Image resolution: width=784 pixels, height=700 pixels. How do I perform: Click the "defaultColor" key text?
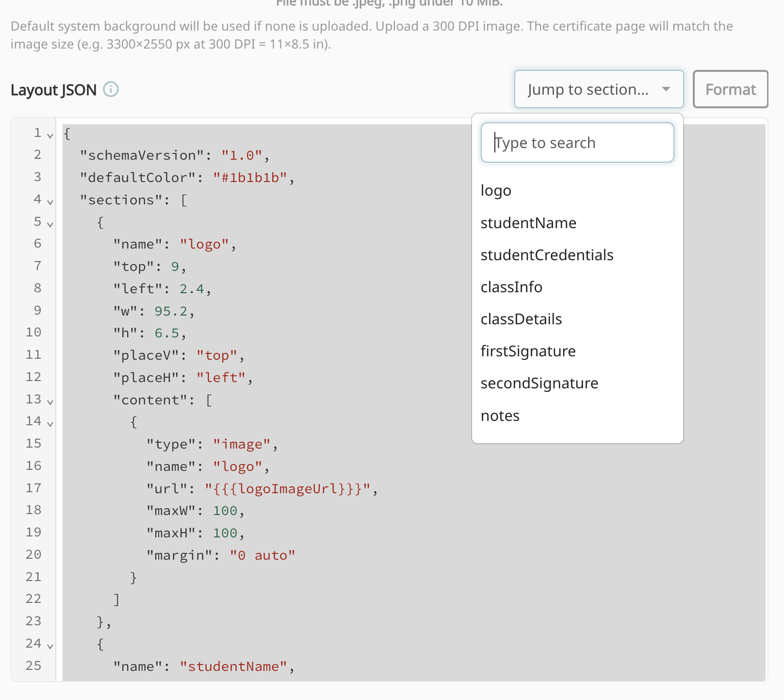coord(138,178)
